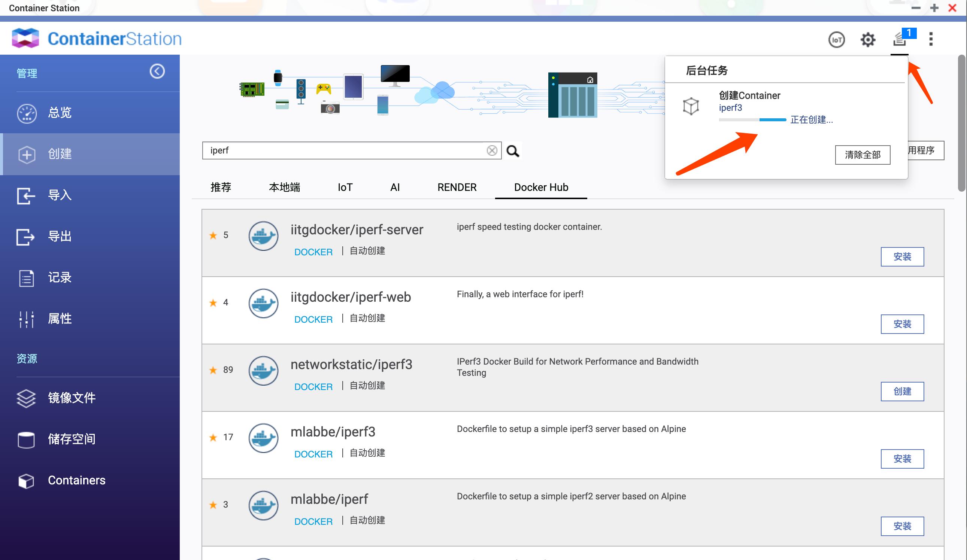Switch to the RENDER tab
The height and width of the screenshot is (560, 967).
tap(457, 187)
